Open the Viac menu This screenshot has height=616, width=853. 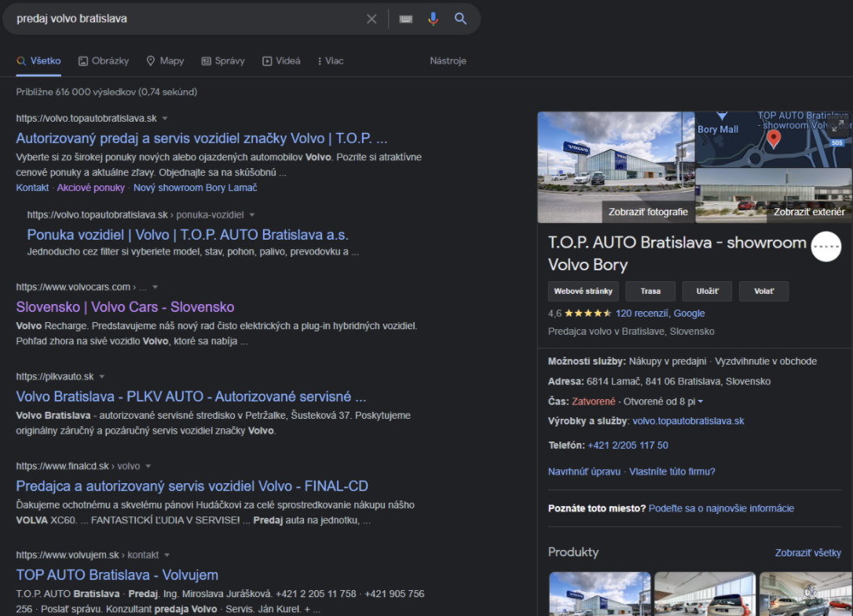pyautogui.click(x=330, y=61)
